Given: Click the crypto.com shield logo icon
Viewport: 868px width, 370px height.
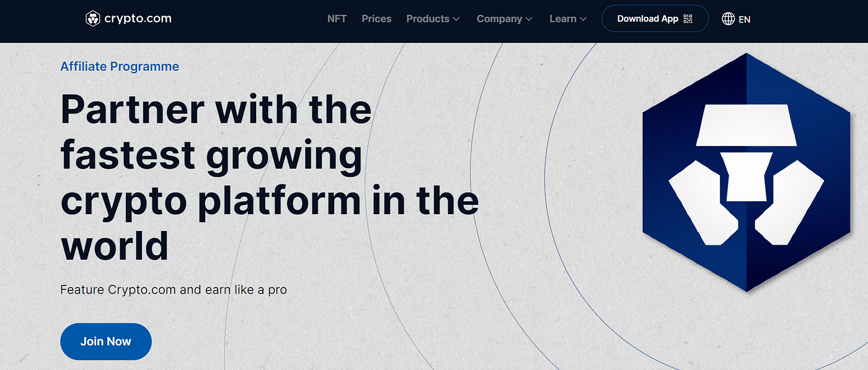Looking at the screenshot, I should point(93,19).
